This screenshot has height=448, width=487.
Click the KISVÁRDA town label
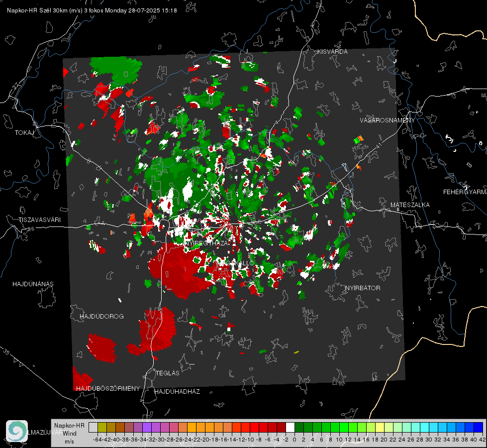(332, 52)
